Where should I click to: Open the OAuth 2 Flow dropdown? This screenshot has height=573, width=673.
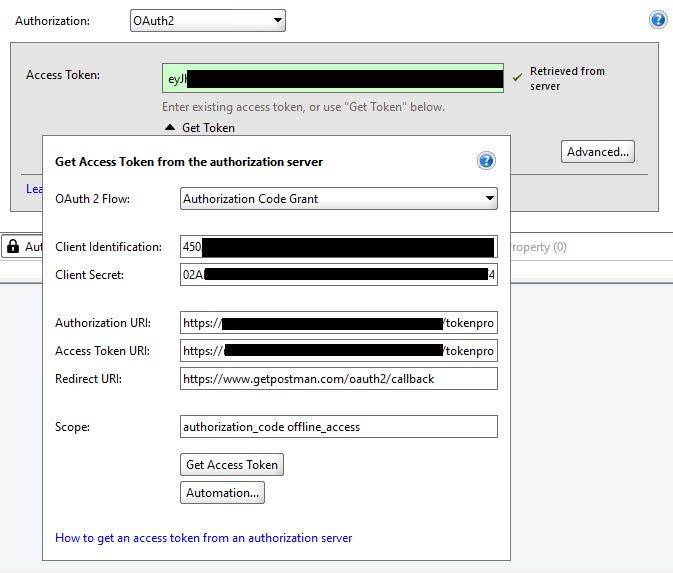point(338,199)
